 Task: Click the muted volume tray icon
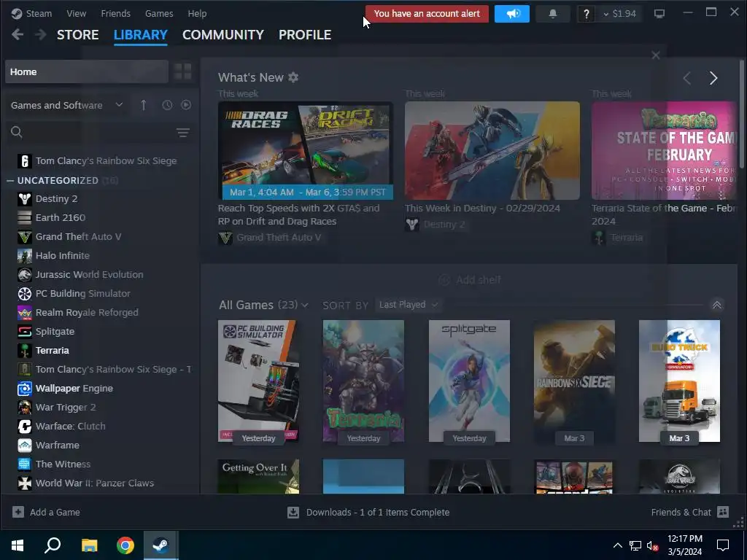[x=653, y=545]
